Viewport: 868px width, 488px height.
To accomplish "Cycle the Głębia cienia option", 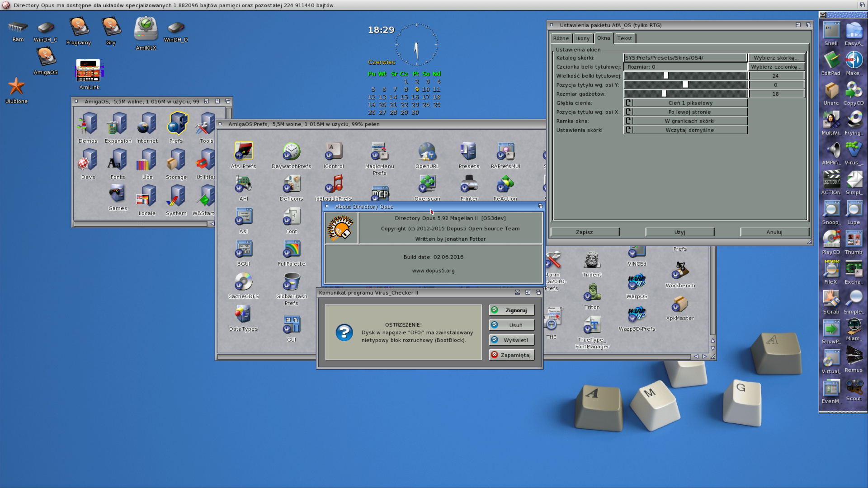I will click(686, 103).
